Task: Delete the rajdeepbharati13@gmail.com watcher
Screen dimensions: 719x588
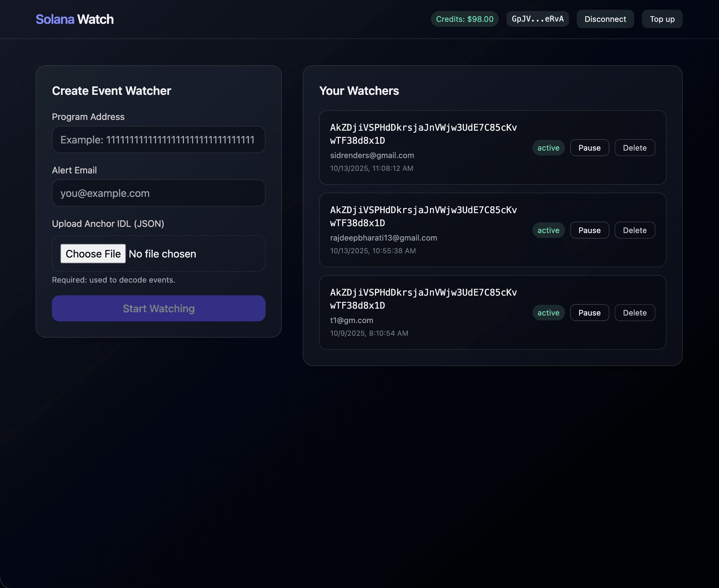Action: click(634, 230)
